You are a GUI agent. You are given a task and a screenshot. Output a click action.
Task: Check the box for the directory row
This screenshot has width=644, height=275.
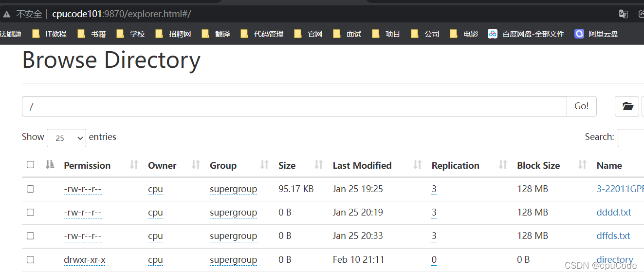[30, 259]
